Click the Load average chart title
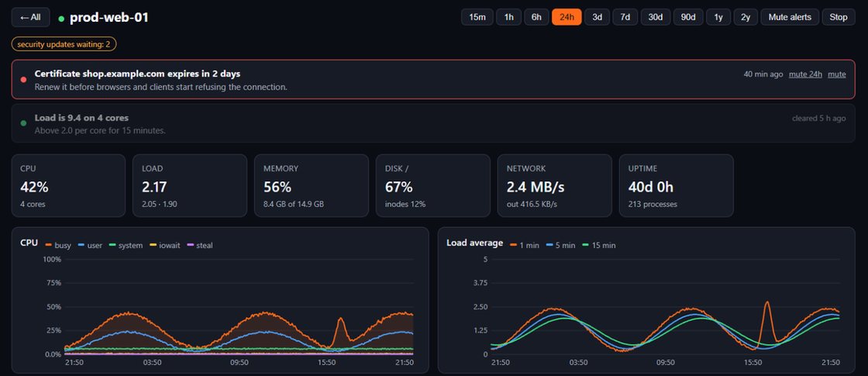This screenshot has width=868, height=376. [475, 243]
